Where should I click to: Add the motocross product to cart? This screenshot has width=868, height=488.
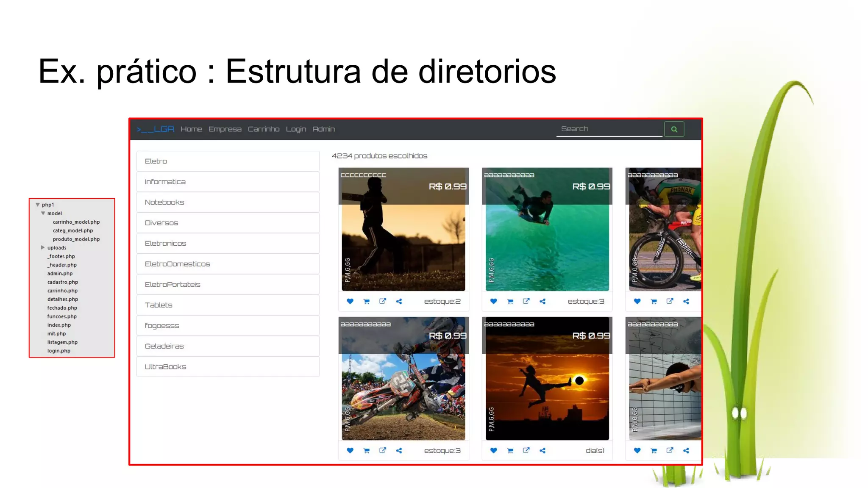pyautogui.click(x=367, y=451)
